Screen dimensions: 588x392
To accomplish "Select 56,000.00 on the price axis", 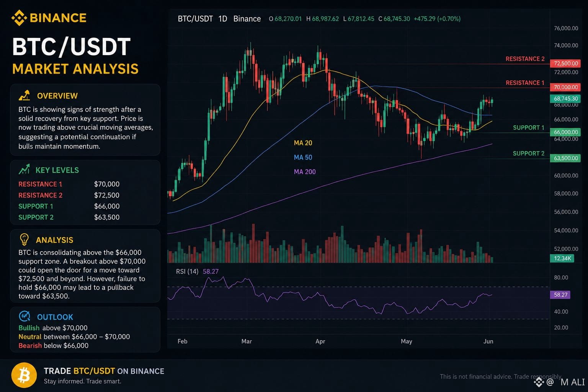I will pyautogui.click(x=566, y=212).
